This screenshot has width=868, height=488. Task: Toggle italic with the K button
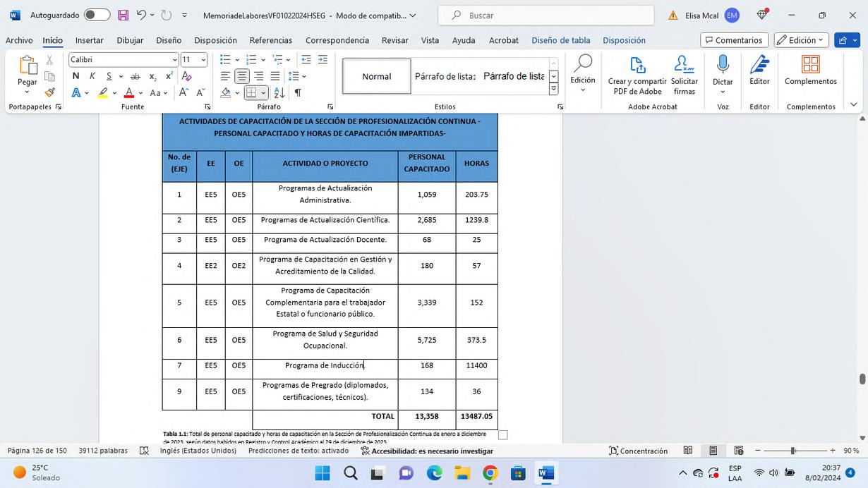92,76
